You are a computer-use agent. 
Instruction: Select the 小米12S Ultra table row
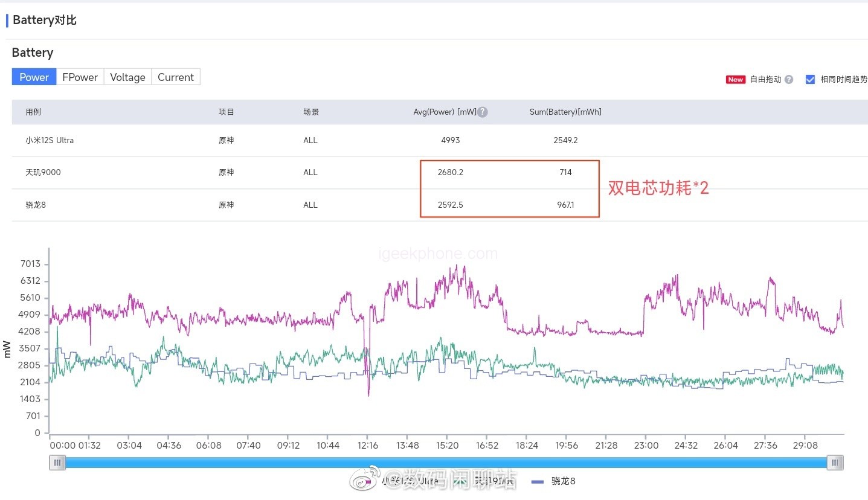[50, 141]
